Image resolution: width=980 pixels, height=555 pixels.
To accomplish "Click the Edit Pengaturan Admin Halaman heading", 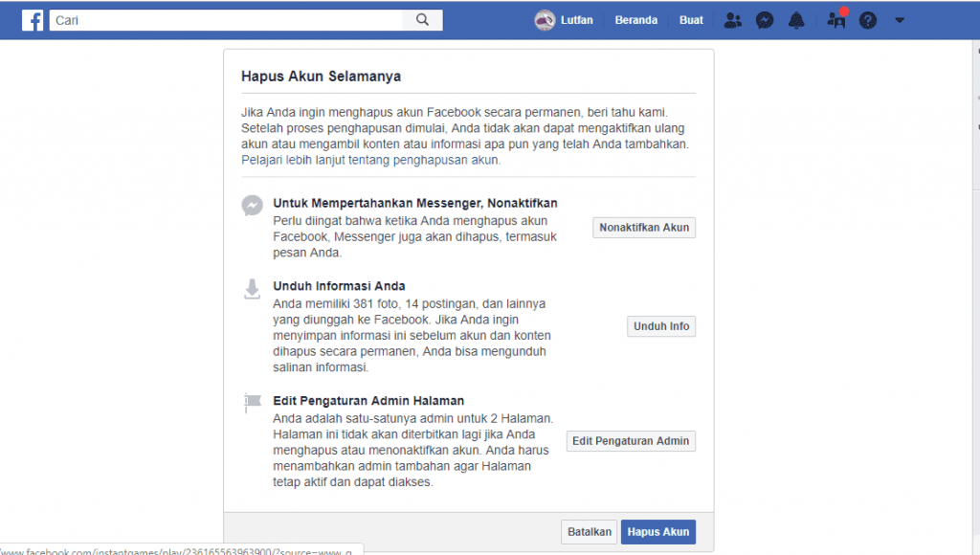I will pos(368,401).
